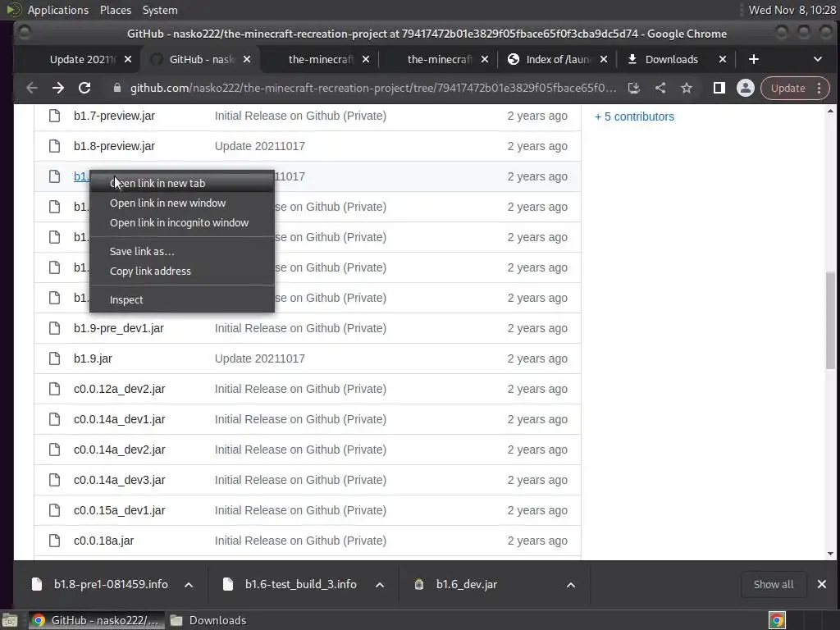The image size is (840, 630).
Task: Click the address bar URL field
Action: pyautogui.click(x=373, y=88)
